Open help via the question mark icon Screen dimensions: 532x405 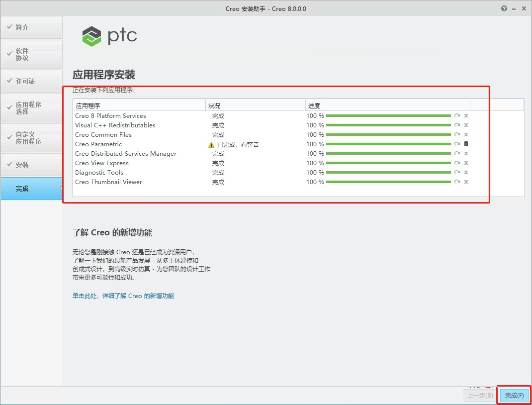[504, 8]
